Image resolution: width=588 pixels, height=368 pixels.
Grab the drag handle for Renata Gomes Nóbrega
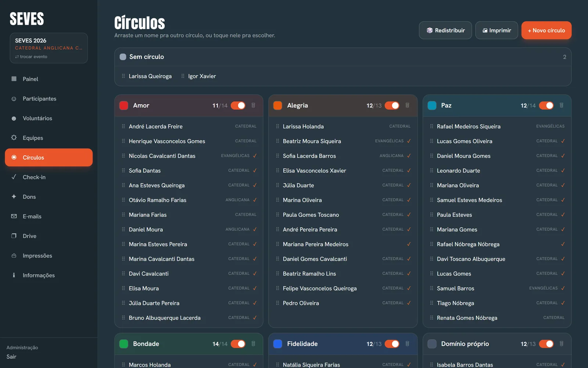pyautogui.click(x=431, y=318)
